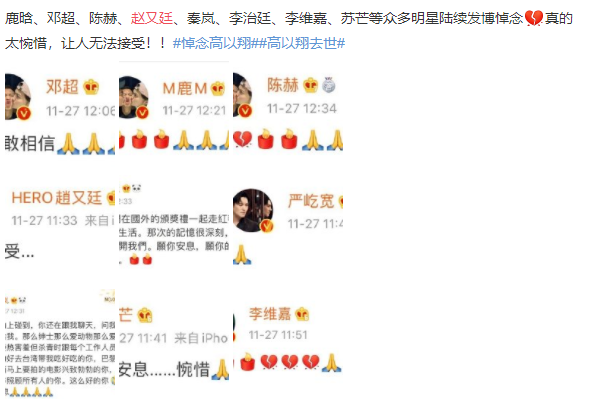Open the 邓超 post screenshot thumbnail
The image size is (595, 411).
pyautogui.click(x=60, y=114)
